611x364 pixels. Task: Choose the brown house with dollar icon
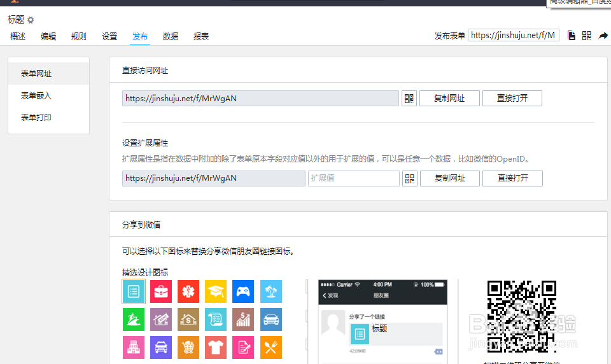click(x=188, y=319)
